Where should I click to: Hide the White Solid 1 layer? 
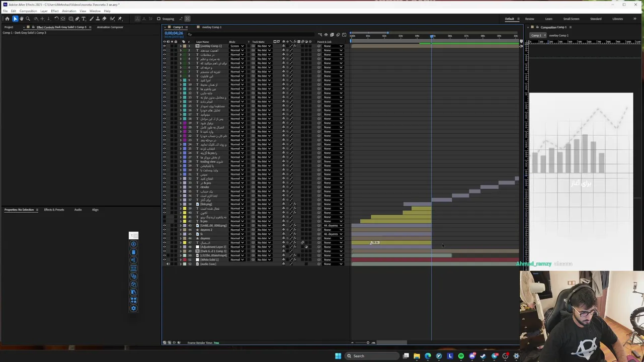[164, 259]
